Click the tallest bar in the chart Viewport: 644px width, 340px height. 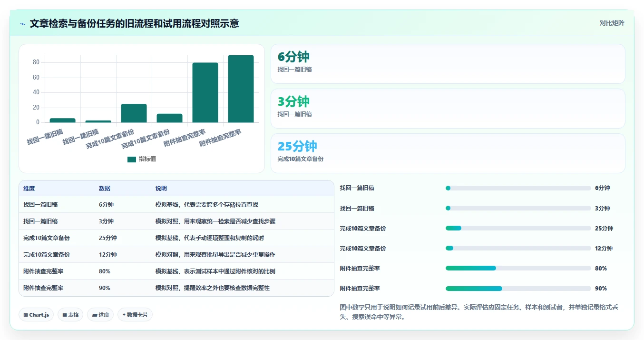(241, 89)
